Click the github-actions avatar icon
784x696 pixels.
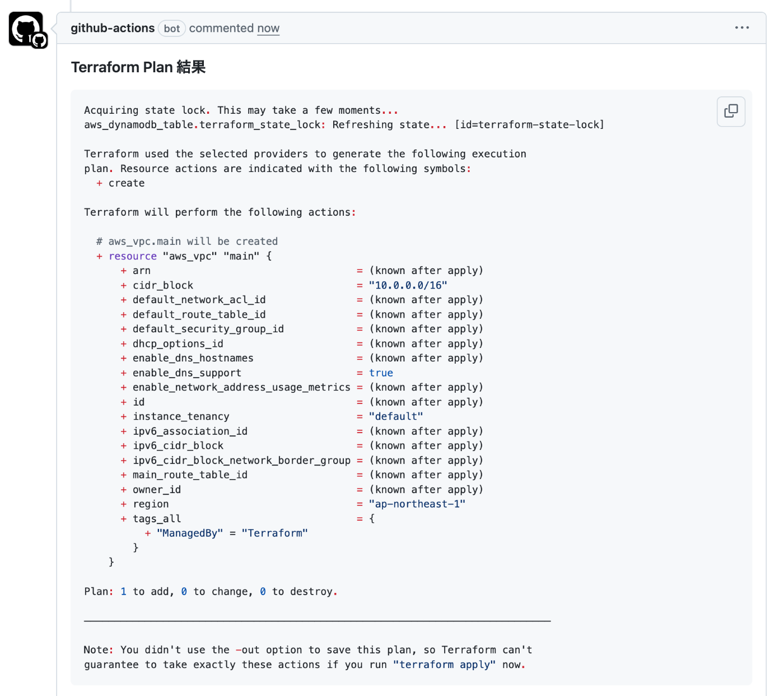27,30
